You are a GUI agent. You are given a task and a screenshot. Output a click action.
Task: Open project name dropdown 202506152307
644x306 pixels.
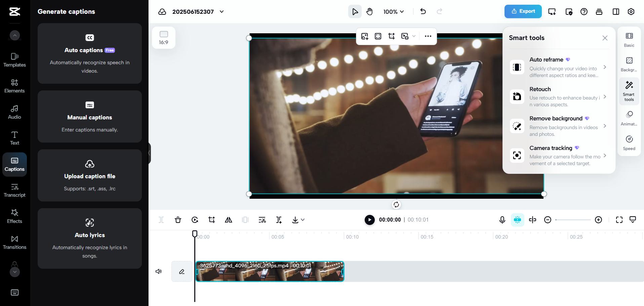[198, 12]
